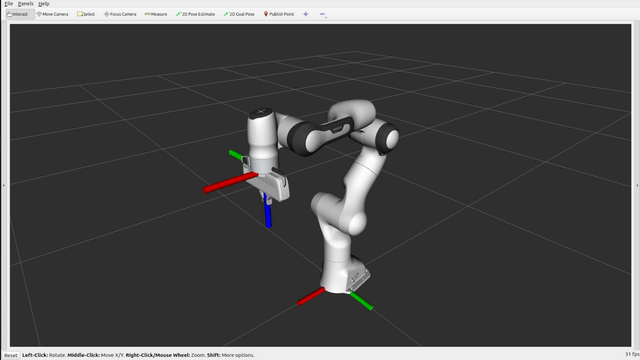Activate the Publish Point tool
This screenshot has height=360, width=640.
point(279,14)
